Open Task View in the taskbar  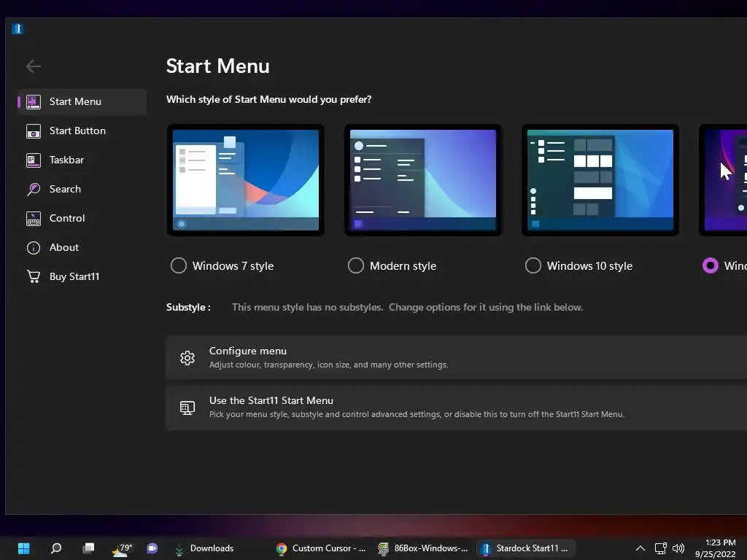click(88, 548)
